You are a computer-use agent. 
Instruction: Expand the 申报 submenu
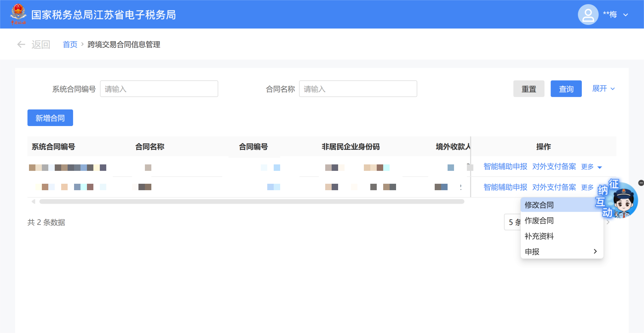[x=562, y=251]
